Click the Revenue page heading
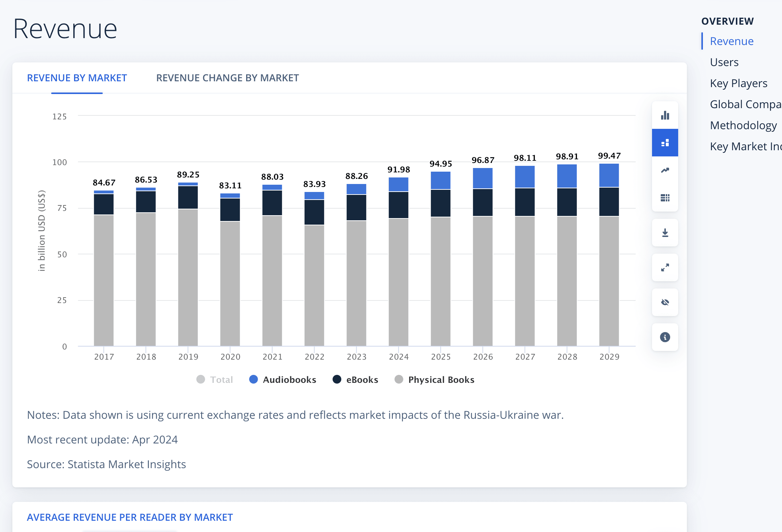Viewport: 782px width, 532px height. (65, 29)
